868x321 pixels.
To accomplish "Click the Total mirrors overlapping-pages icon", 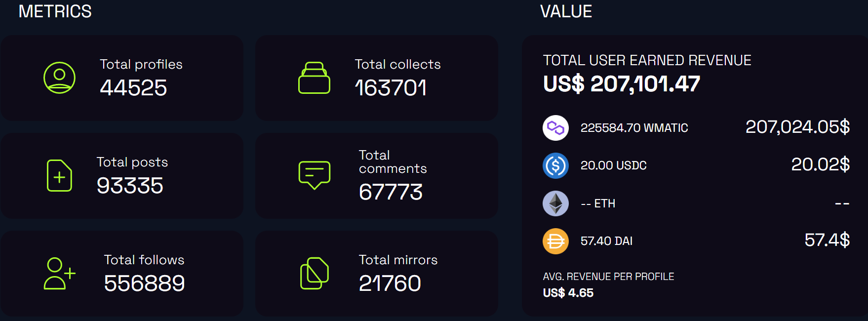I will tap(315, 273).
